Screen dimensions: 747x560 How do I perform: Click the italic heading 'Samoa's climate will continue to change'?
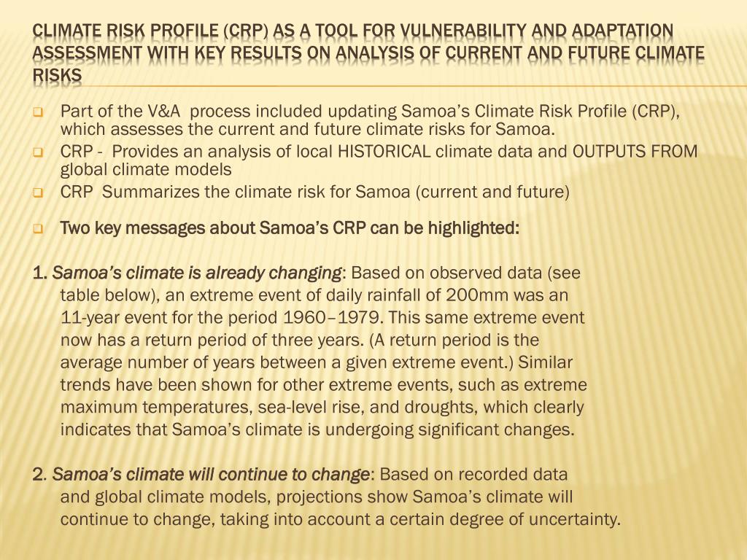(211, 474)
